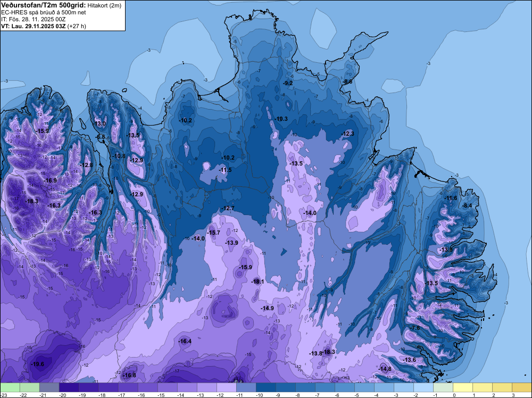Click the -19 label in the color legend
Viewport: 532px width, 398px height.
[82, 395]
